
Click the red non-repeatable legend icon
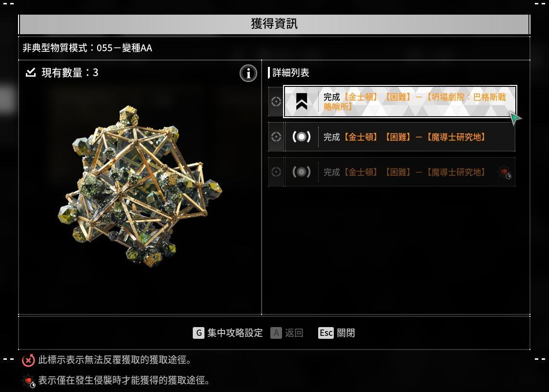coord(28,360)
